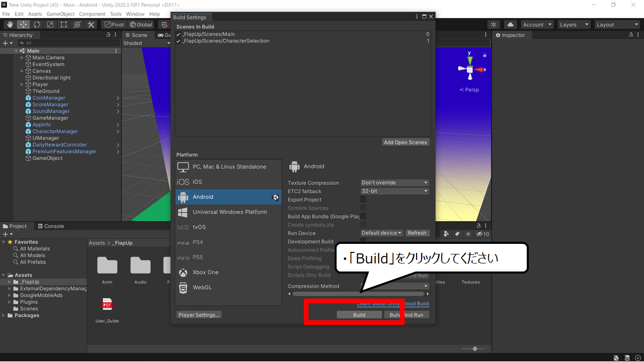Open the Account dropdown

[x=537, y=25]
